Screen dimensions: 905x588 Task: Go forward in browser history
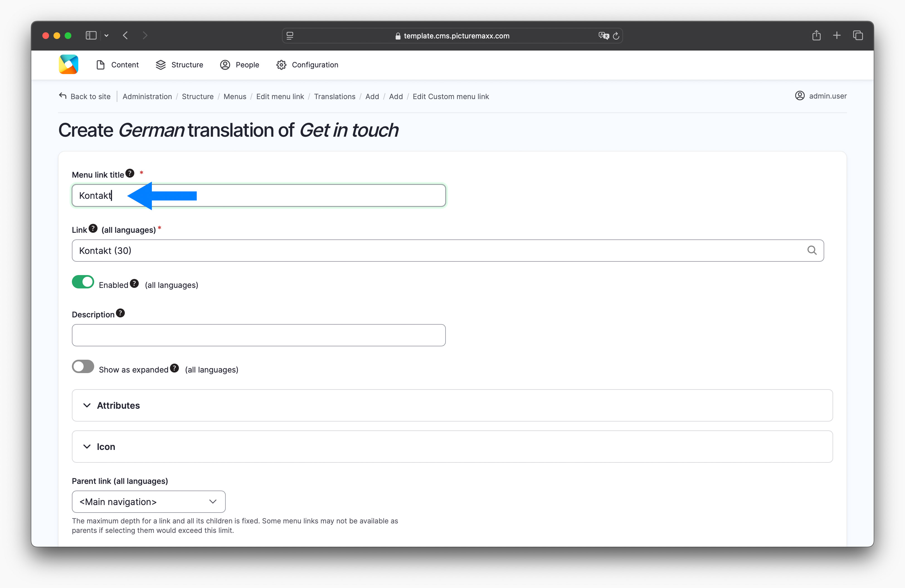145,36
